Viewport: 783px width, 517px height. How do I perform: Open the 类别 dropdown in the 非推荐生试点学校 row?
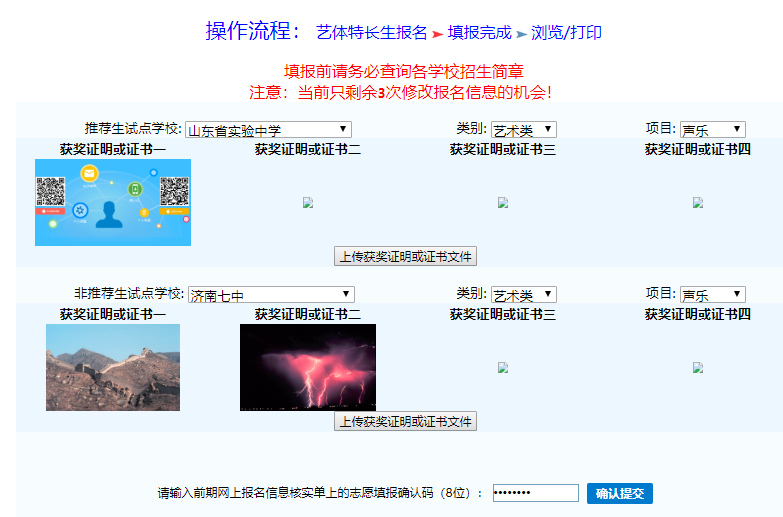pos(523,295)
